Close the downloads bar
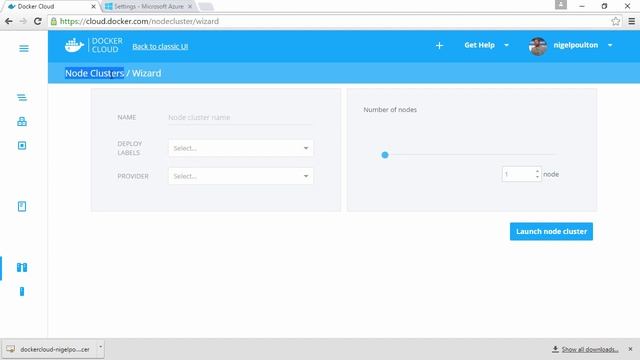The width and height of the screenshot is (640, 360). (630, 349)
